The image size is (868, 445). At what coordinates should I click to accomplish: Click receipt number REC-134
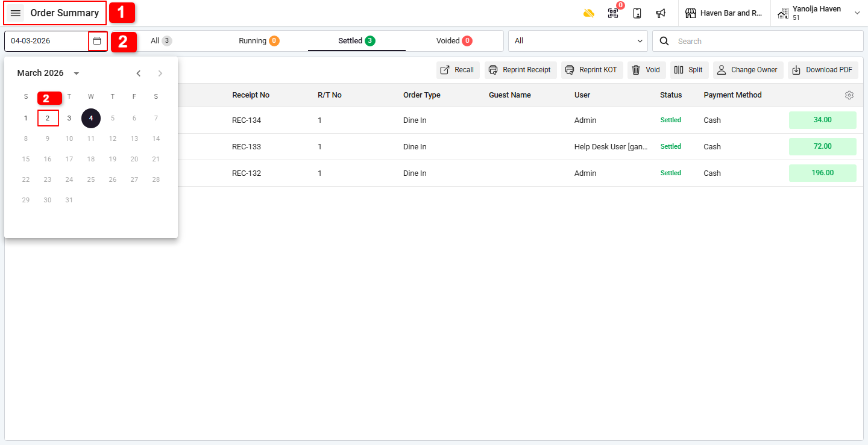pos(247,120)
